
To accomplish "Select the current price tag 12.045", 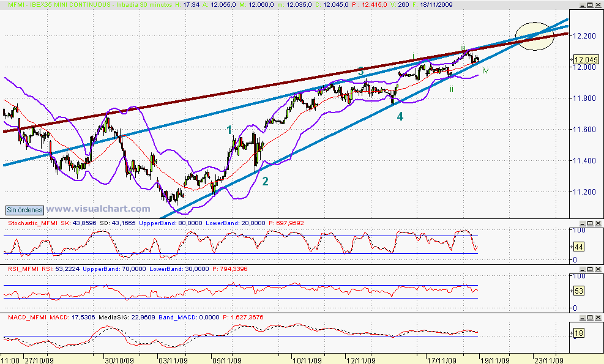I will click(586, 60).
